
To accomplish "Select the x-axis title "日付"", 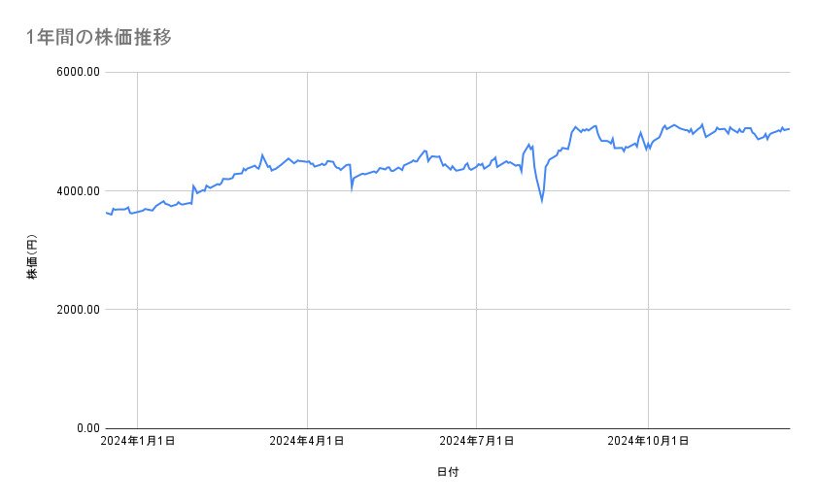I will tap(448, 472).
